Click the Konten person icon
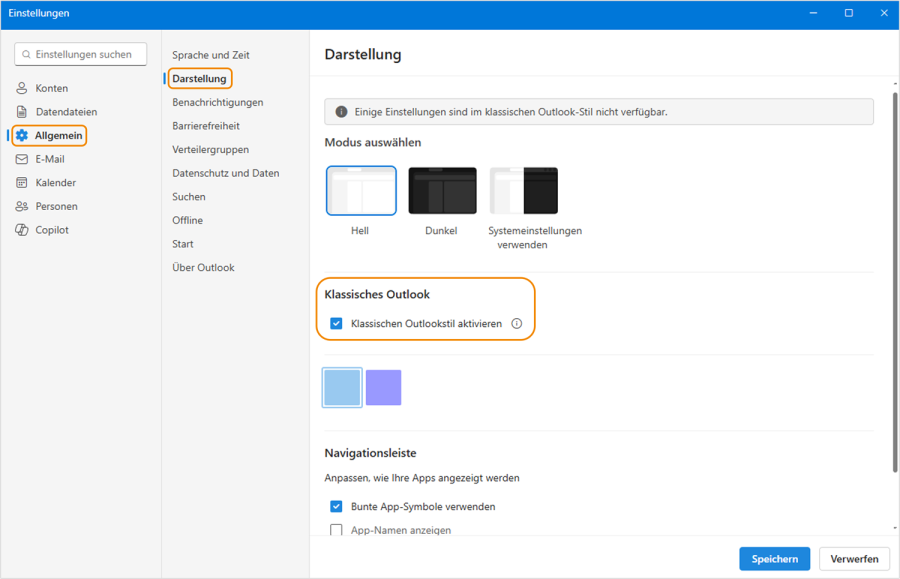The height and width of the screenshot is (579, 900). click(x=22, y=88)
